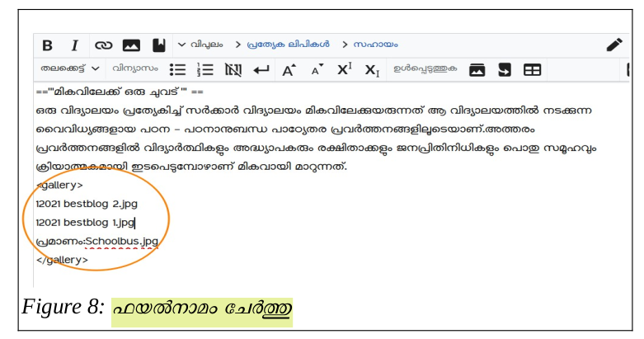Insert an embedded file image icon
The width and height of the screenshot is (644, 339).
[x=131, y=45]
